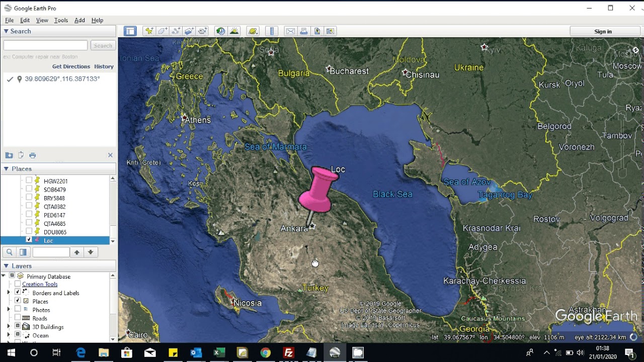Collapse the Search panel
Viewport: 644px width, 362px height.
(6, 31)
